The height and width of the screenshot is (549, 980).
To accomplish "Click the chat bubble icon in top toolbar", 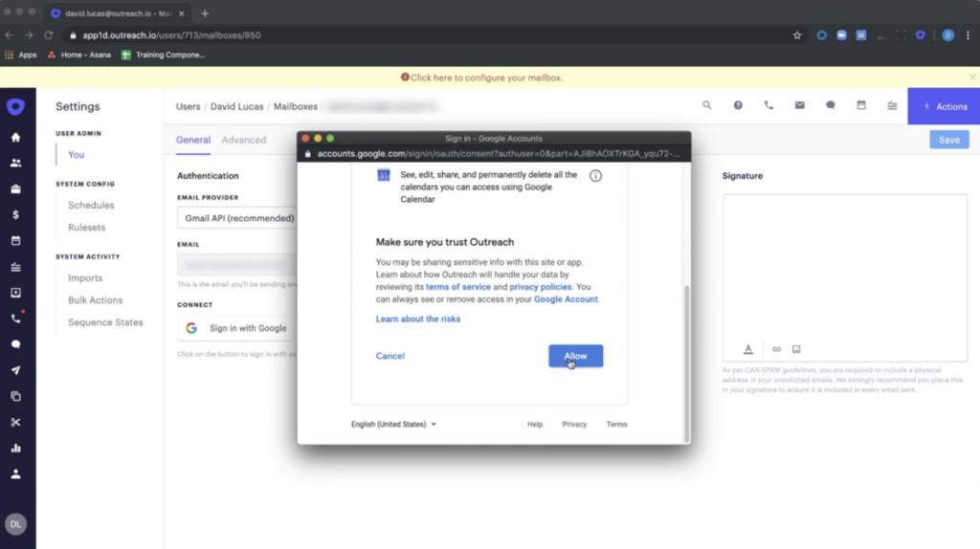I will (x=830, y=105).
